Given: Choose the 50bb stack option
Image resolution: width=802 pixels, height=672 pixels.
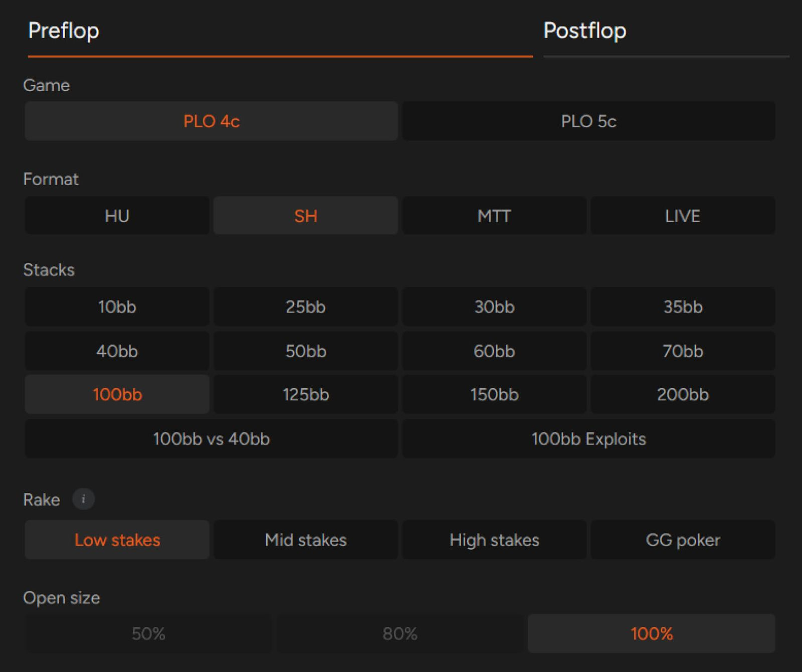Looking at the screenshot, I should tap(305, 351).
